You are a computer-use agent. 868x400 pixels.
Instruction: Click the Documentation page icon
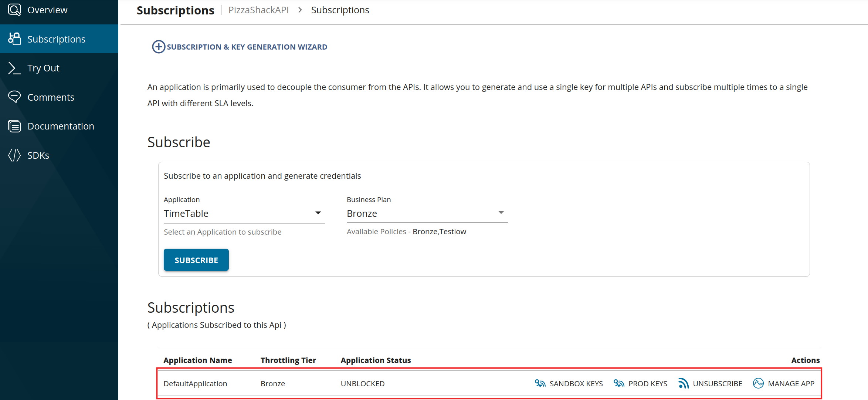click(14, 126)
